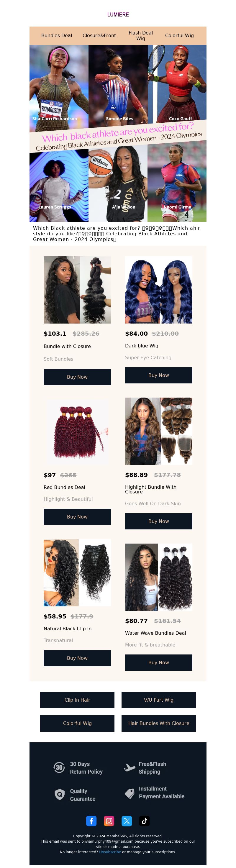Open the Instagram social icon

(109, 821)
